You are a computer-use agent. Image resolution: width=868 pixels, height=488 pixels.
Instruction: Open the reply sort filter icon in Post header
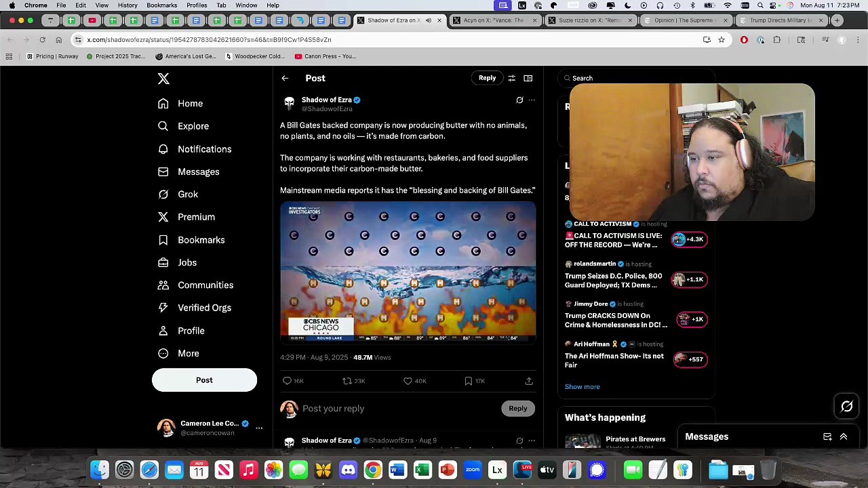(x=511, y=78)
